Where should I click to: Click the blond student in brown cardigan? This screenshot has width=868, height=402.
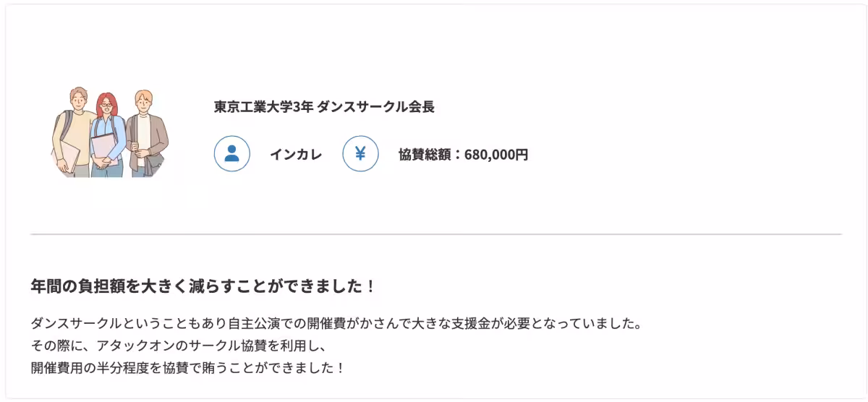[145, 123]
